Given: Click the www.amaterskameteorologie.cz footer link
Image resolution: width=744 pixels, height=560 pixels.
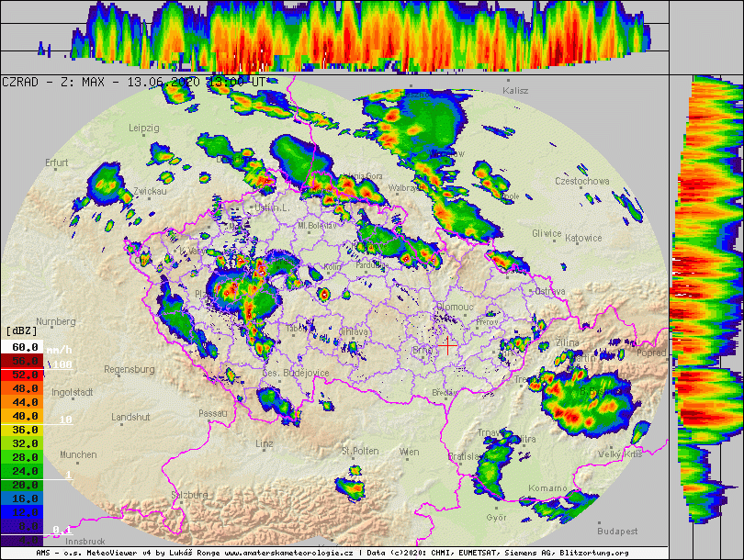Looking at the screenshot, I should [x=289, y=554].
